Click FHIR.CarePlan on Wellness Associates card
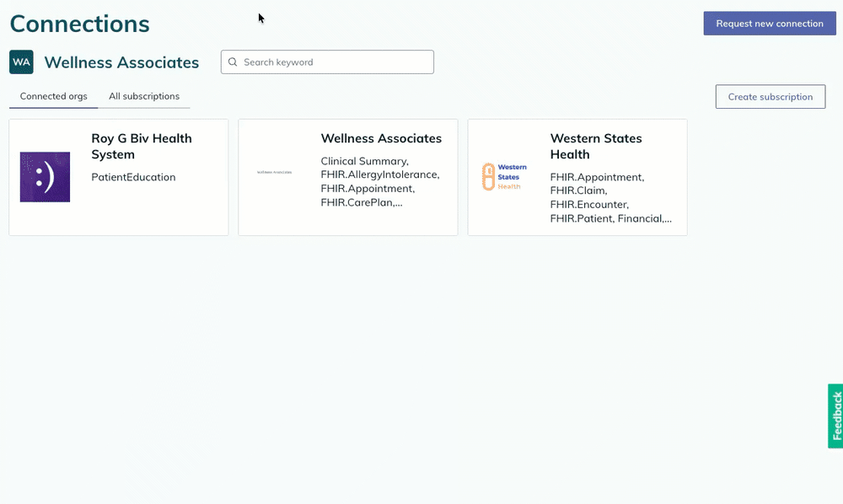Screen dimensions: 843x504 (x=362, y=201)
